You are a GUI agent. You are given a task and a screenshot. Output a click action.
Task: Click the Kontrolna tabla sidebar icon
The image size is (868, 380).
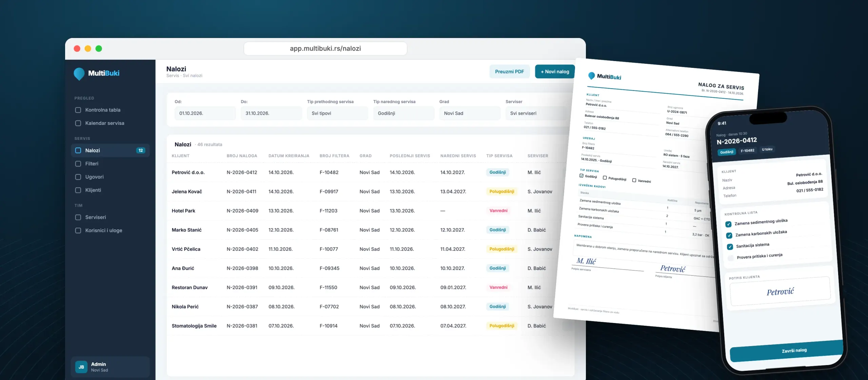tap(78, 110)
